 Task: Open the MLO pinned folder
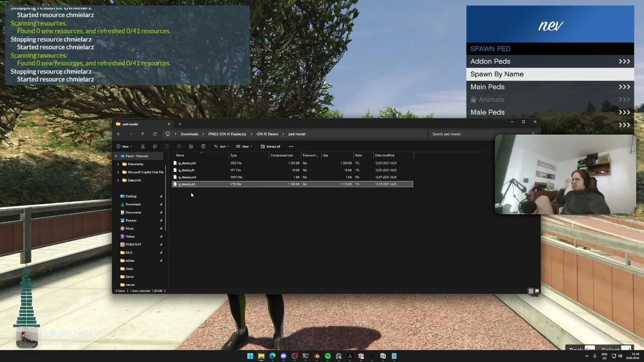(129, 253)
